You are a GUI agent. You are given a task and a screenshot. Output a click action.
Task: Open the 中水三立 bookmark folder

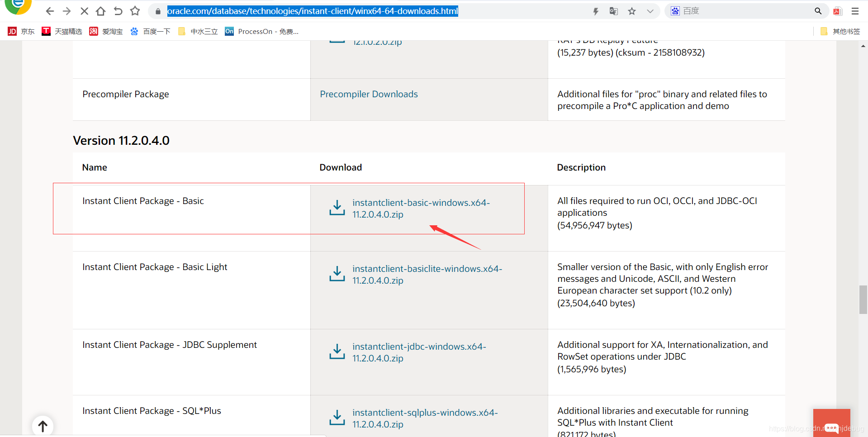click(x=198, y=31)
